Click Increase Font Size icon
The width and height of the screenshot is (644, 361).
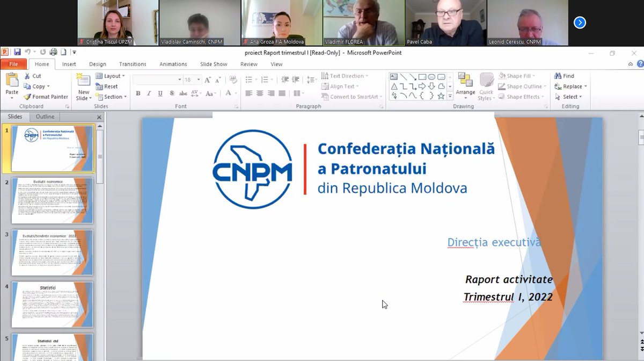point(208,80)
